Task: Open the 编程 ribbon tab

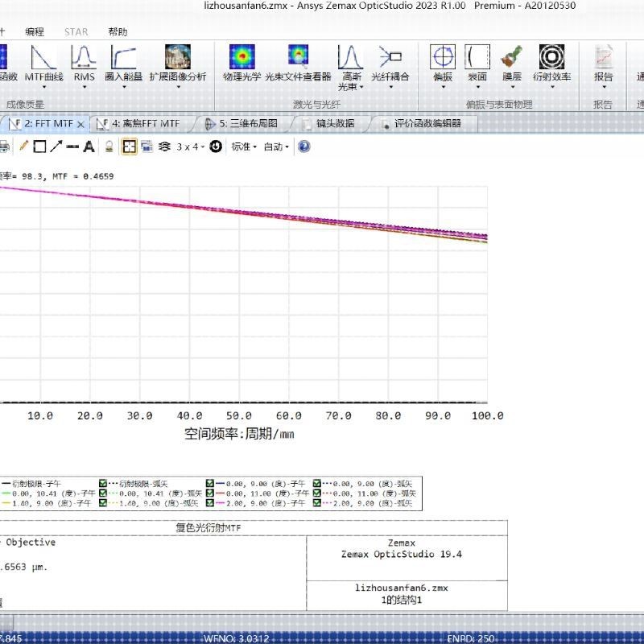Action: coord(35,31)
